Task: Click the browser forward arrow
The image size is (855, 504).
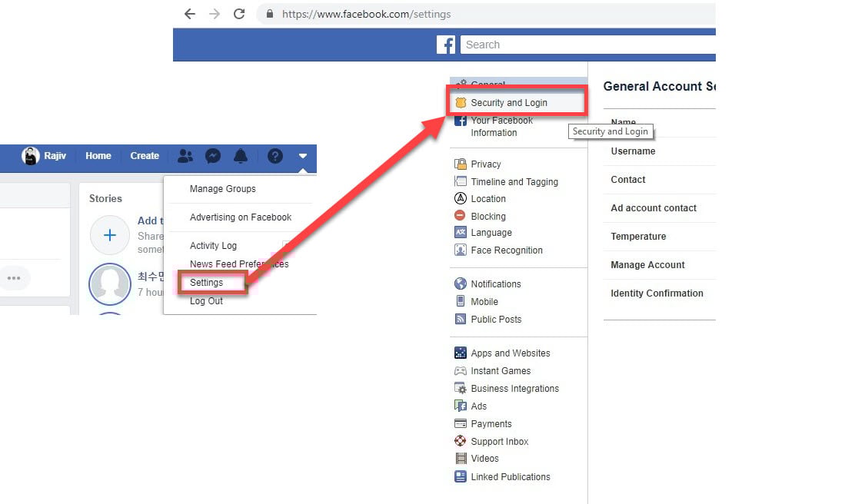Action: point(215,14)
